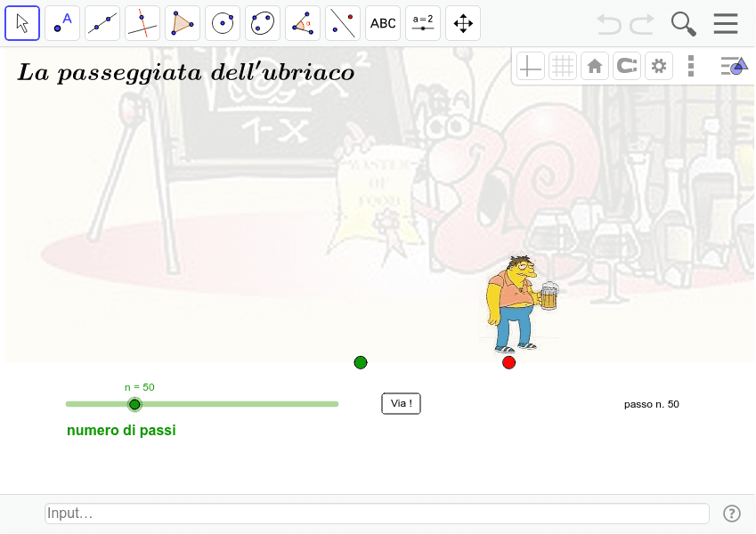The width and height of the screenshot is (756, 534).
Task: Click the red position point
Action: pyautogui.click(x=508, y=362)
